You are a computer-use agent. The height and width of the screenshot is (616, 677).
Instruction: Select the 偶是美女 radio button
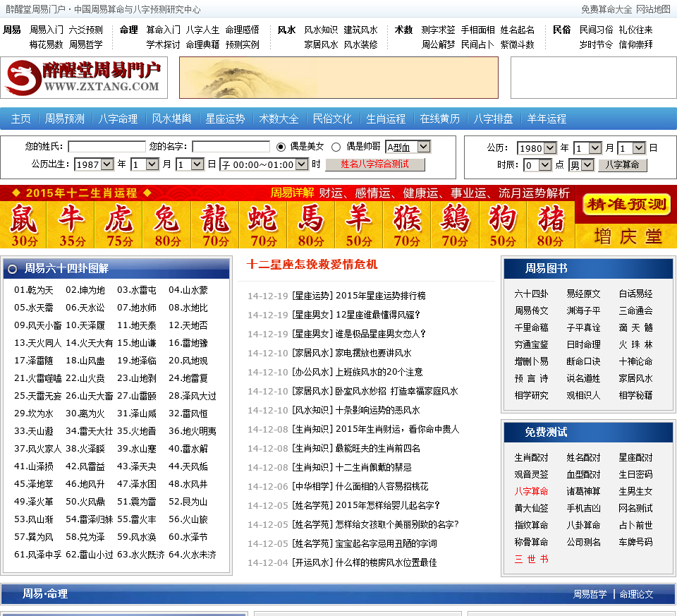tap(281, 147)
